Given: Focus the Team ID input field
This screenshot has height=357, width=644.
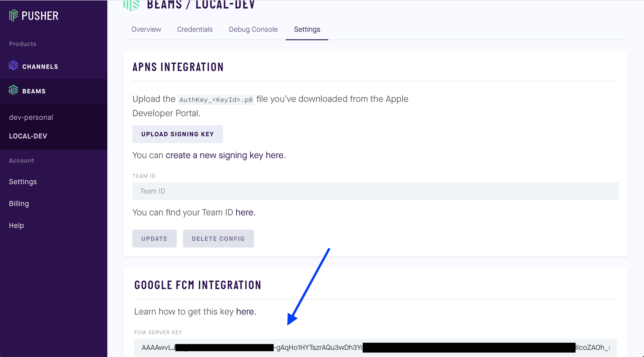Looking at the screenshot, I should pos(375,191).
